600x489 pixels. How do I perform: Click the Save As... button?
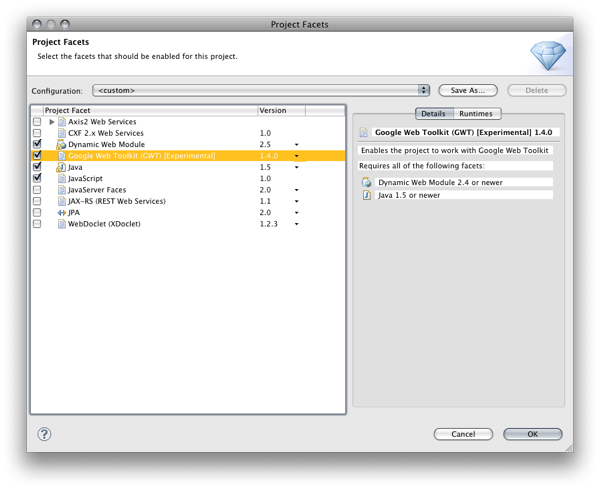tap(468, 90)
